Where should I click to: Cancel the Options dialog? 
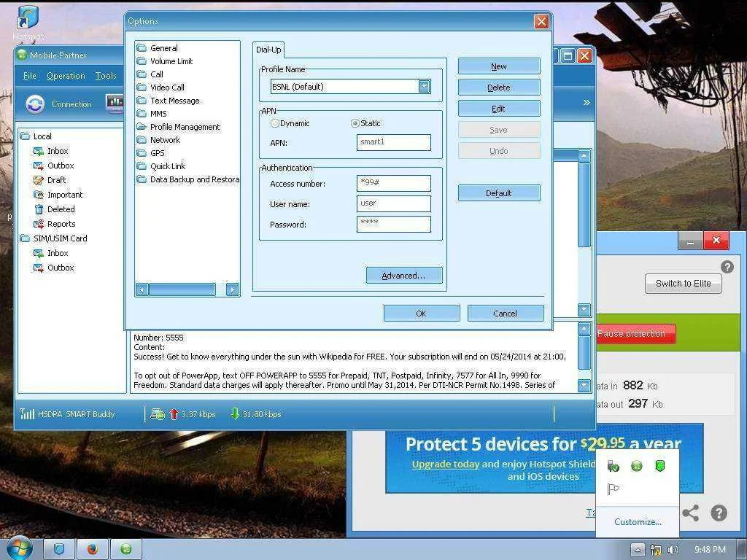tap(505, 314)
